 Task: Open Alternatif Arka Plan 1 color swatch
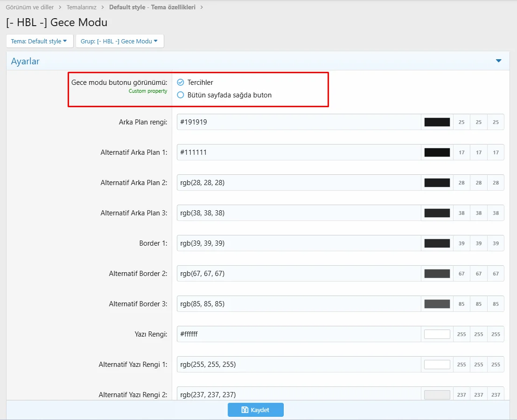click(x=437, y=152)
